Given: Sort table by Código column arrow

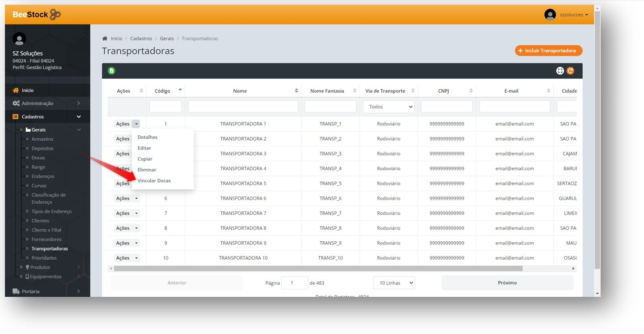Looking at the screenshot, I should [180, 90].
